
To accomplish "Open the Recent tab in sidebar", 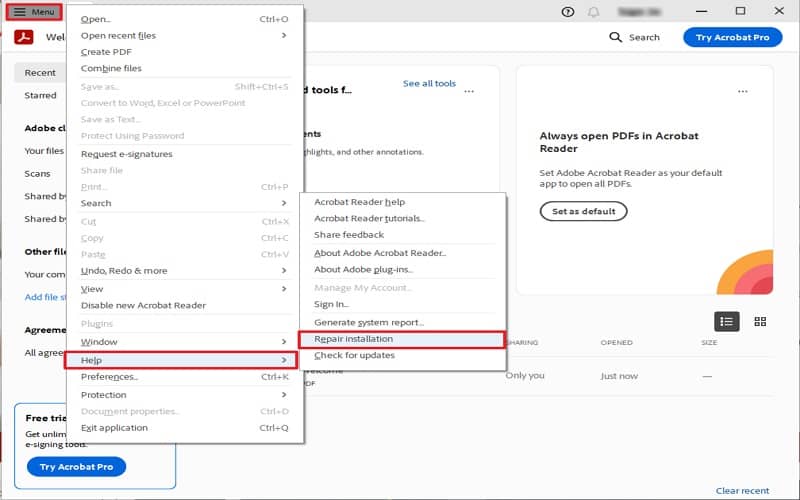I will pos(40,73).
